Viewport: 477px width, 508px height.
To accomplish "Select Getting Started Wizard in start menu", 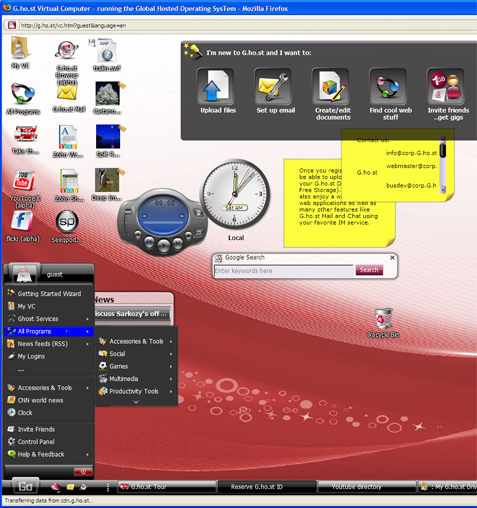I will tap(49, 293).
